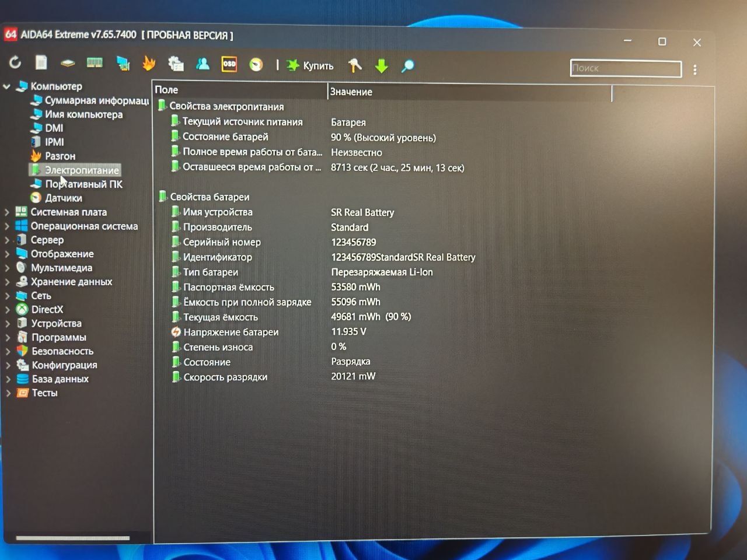The height and width of the screenshot is (560, 747).
Task: Expand the DirectX tree node
Action: 8,310
